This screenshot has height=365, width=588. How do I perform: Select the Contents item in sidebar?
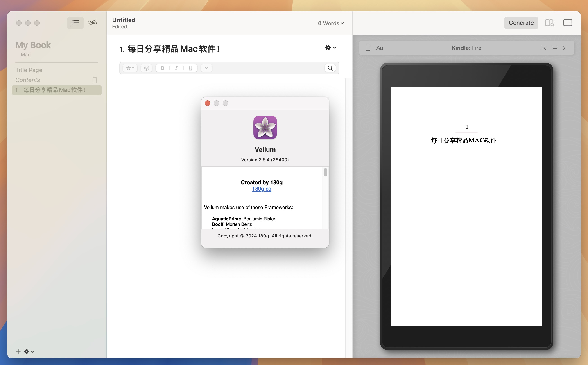coord(27,80)
